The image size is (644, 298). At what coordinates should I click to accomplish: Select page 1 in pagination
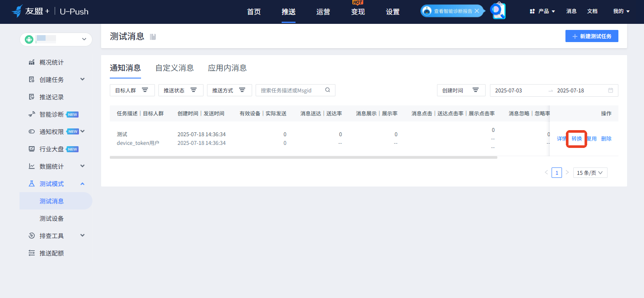point(557,173)
